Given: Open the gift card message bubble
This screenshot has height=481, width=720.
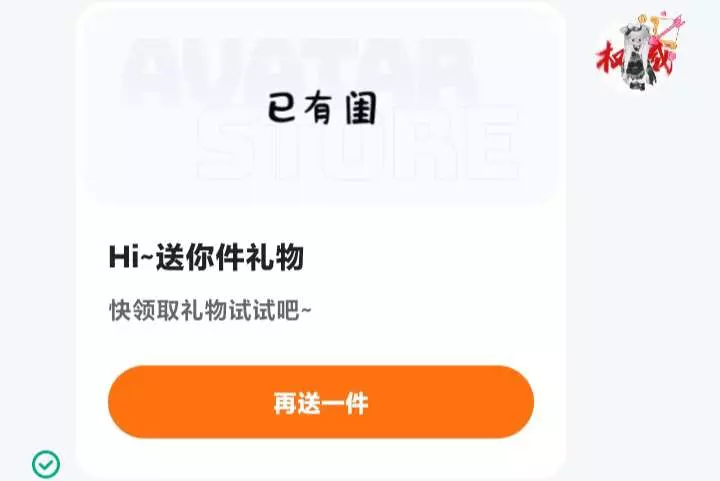Looking at the screenshot, I should [321, 240].
